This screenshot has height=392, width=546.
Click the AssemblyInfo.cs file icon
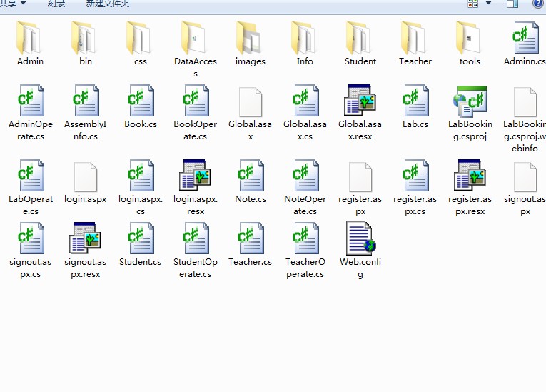click(x=86, y=101)
